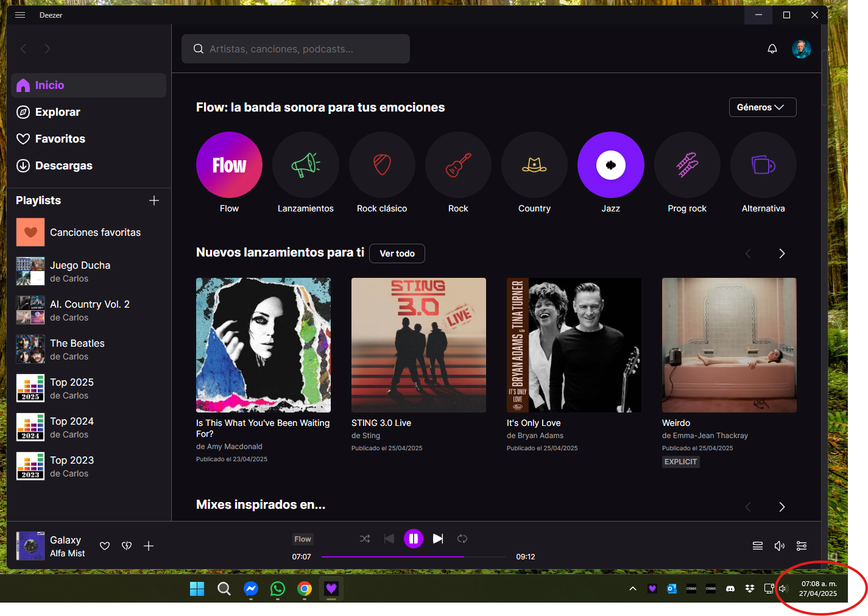The image size is (868, 616).
Task: Open artist link Emma-Jean Thackray
Action: pos(710,436)
